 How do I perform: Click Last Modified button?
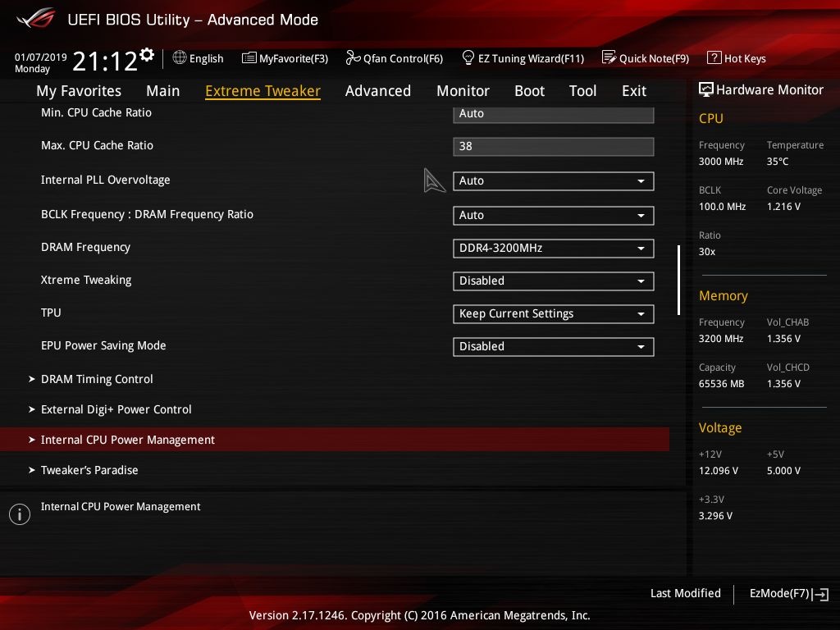coord(685,594)
